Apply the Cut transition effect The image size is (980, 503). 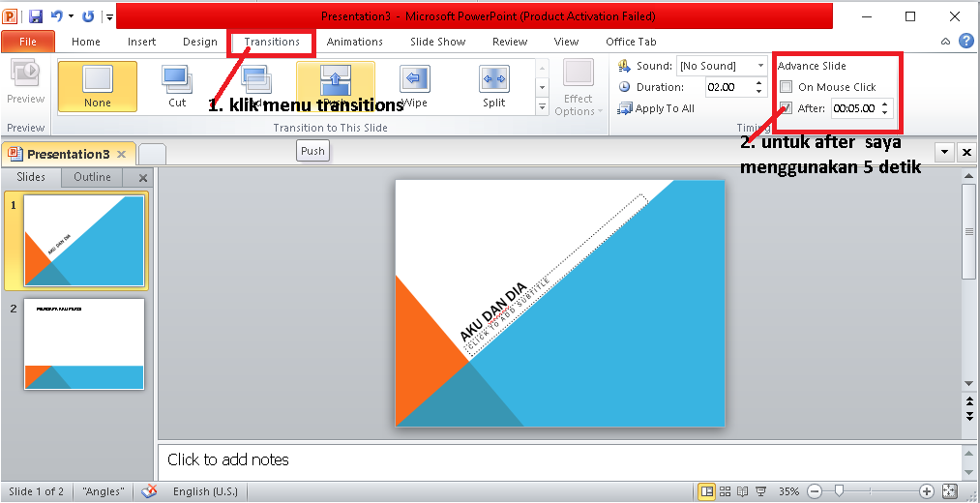[x=177, y=86]
